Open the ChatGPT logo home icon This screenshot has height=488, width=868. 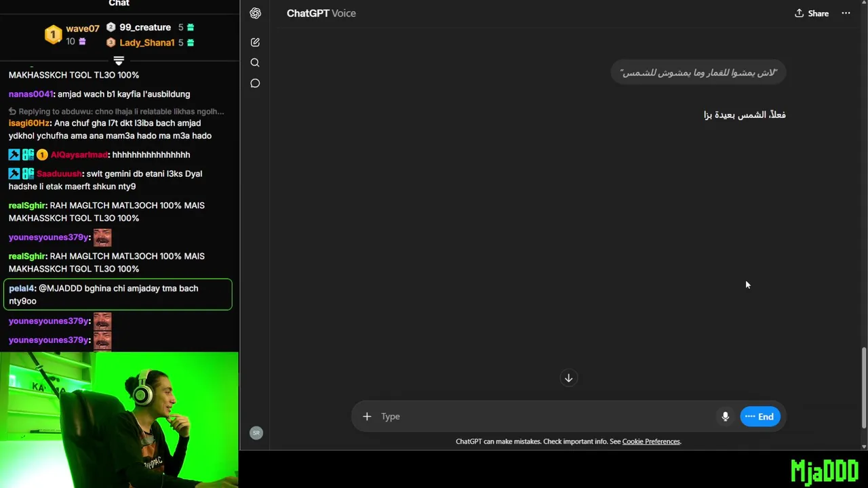click(255, 14)
